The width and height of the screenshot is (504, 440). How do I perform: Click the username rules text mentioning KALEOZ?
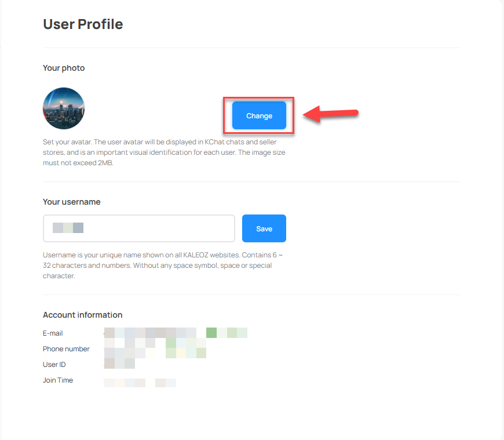click(x=163, y=266)
